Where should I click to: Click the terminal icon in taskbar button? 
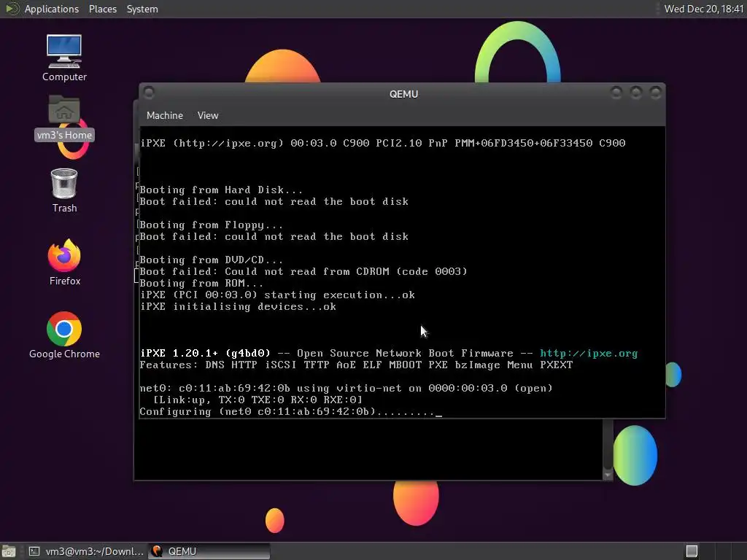coord(34,551)
